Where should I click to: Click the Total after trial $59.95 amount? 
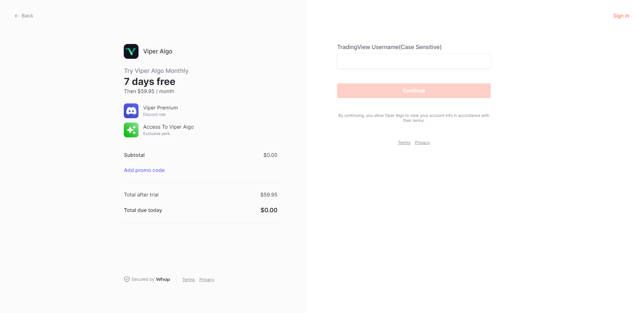coord(269,195)
